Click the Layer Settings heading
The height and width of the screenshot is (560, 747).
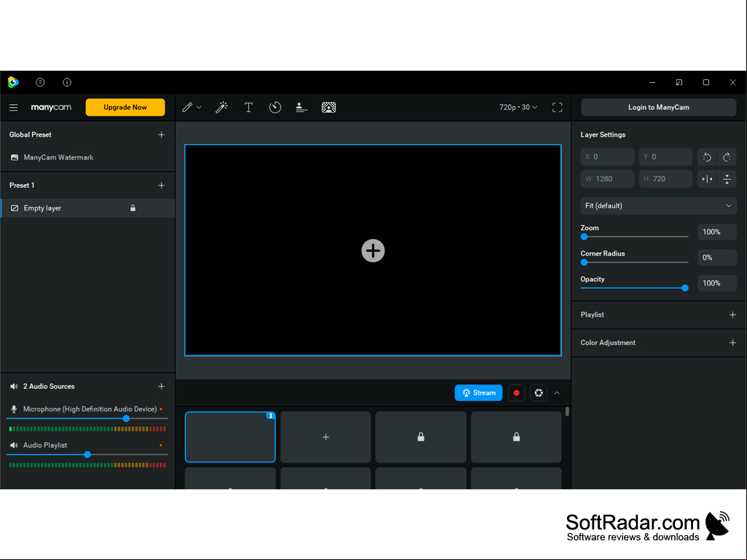coord(603,135)
